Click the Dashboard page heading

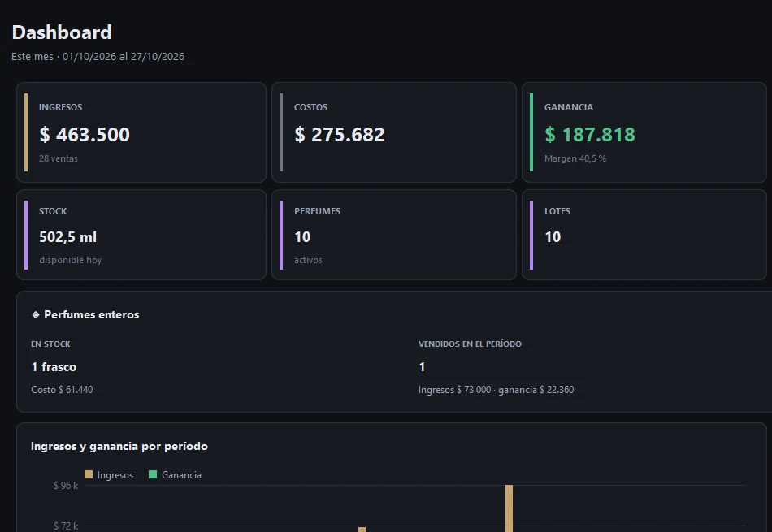coord(62,32)
